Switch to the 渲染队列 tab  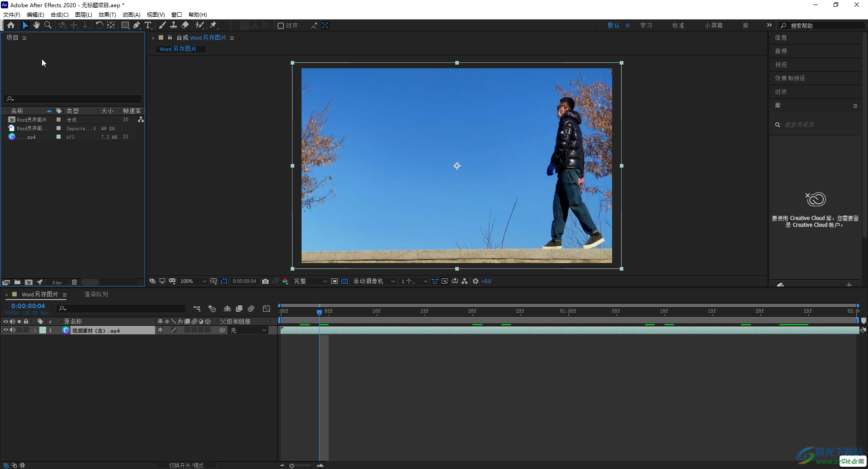pos(96,294)
